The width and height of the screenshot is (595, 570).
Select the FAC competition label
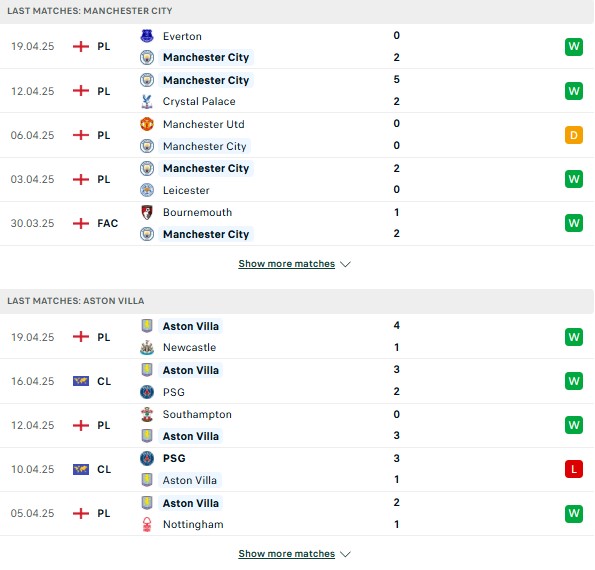(x=107, y=223)
